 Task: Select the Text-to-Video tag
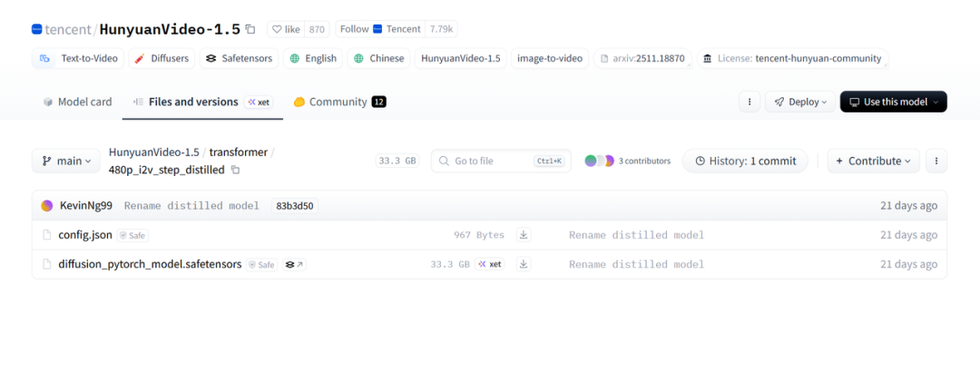pos(78,58)
